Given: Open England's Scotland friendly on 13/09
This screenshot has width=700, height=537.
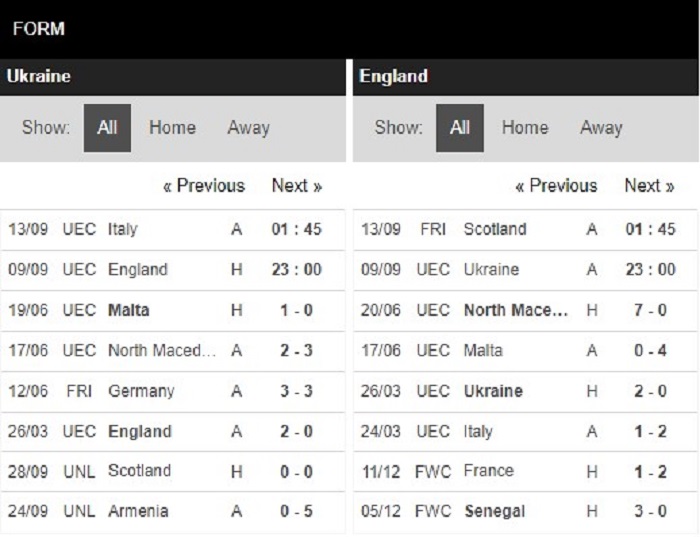Looking at the screenshot, I should (525, 229).
